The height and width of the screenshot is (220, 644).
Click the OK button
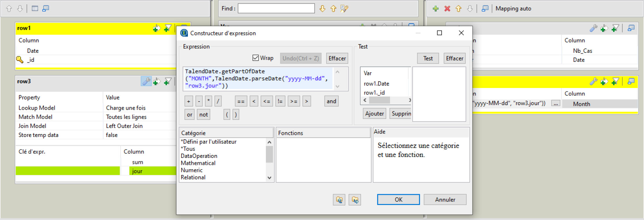click(398, 200)
